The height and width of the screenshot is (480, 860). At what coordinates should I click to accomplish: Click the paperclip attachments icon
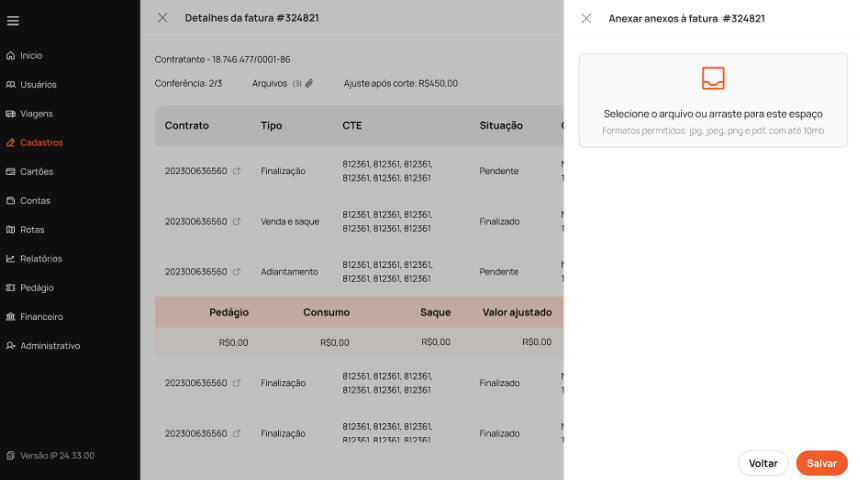(x=309, y=84)
